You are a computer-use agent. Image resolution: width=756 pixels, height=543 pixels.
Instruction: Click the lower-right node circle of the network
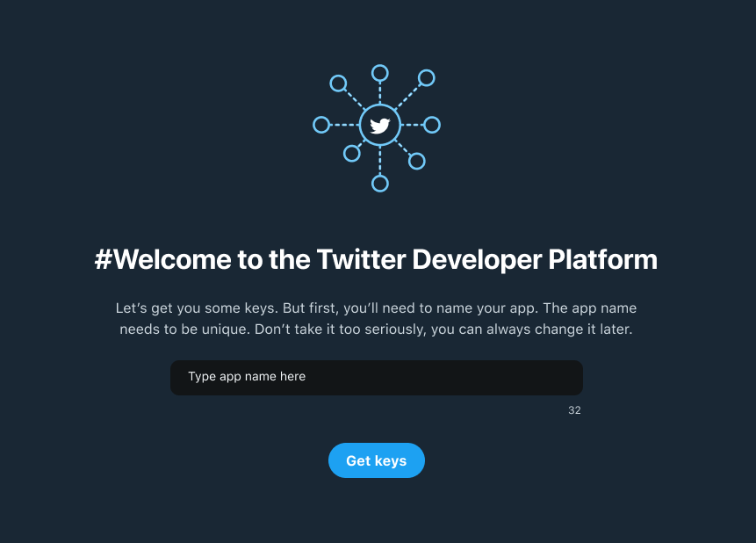pyautogui.click(x=417, y=161)
